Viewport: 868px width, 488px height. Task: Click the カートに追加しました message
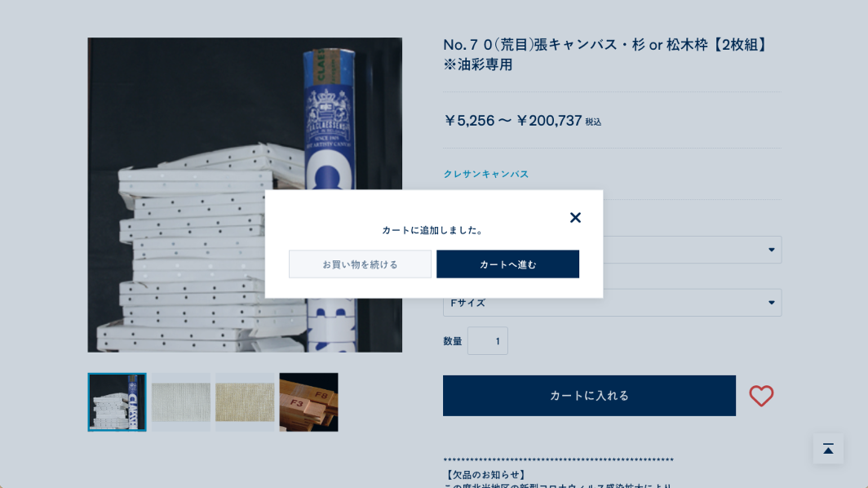pyautogui.click(x=433, y=230)
